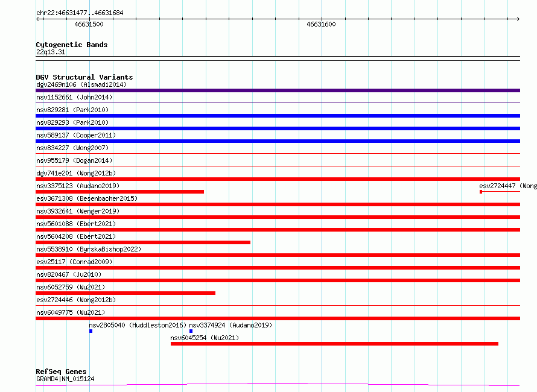This screenshot has width=537, height=392.
Task: Click the nsv3374924 (Audano2019) label
Action: point(230,325)
